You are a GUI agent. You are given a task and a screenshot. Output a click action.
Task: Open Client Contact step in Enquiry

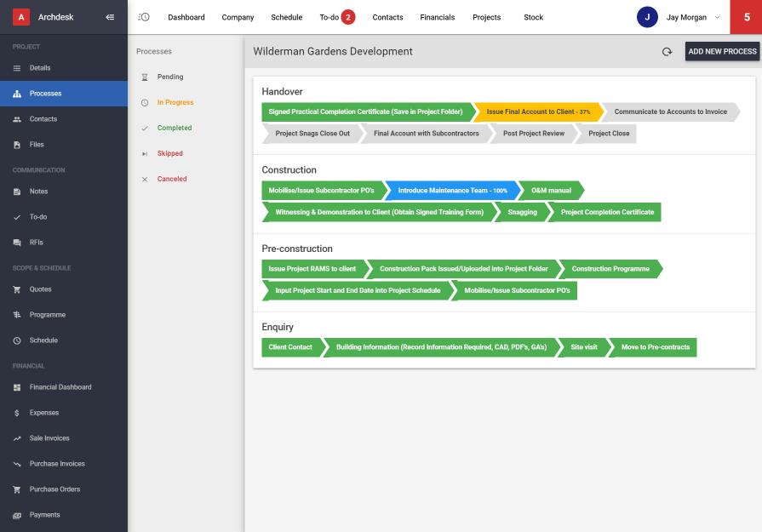[293, 347]
